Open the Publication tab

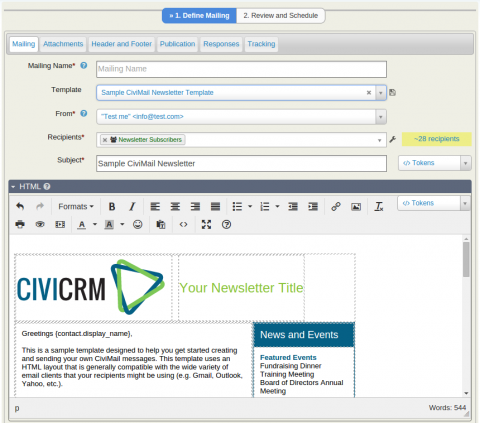pyautogui.click(x=177, y=44)
